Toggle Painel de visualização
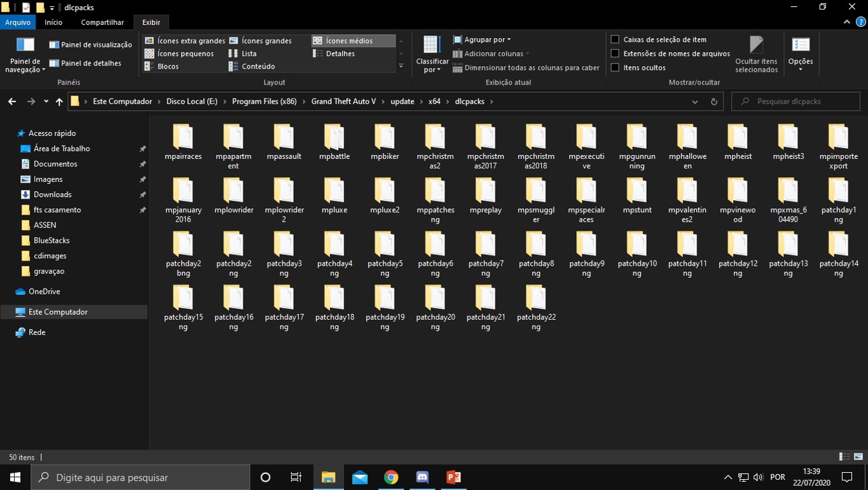The height and width of the screenshot is (490, 868). point(90,44)
